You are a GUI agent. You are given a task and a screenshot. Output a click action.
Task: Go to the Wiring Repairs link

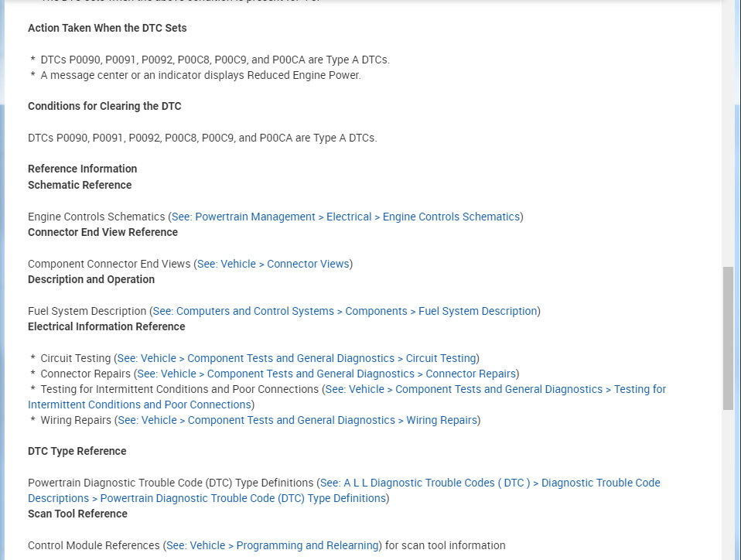[297, 420]
